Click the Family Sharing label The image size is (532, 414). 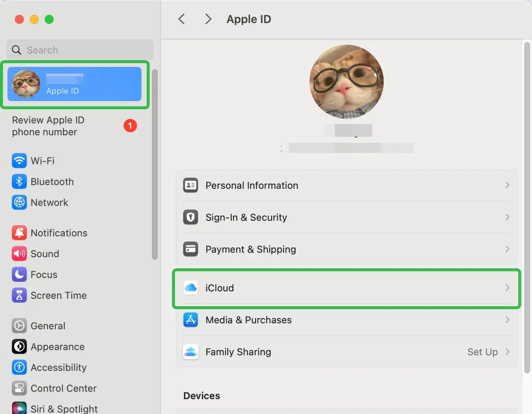238,352
